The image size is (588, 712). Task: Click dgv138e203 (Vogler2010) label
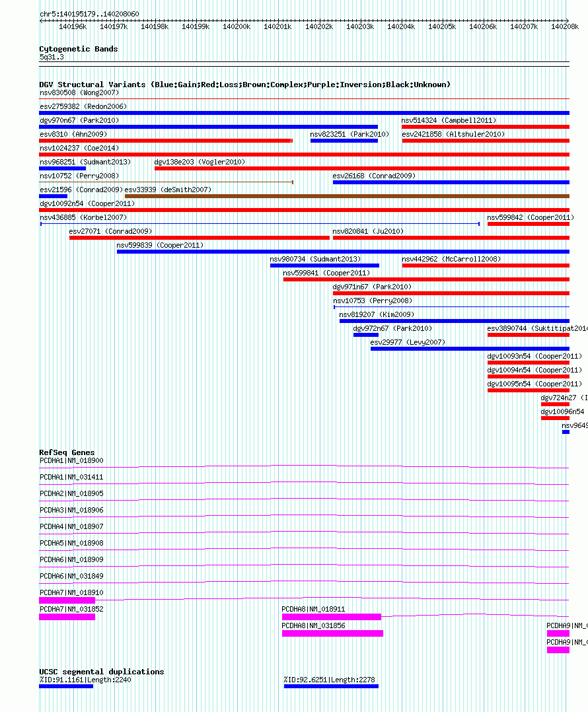[x=200, y=162]
